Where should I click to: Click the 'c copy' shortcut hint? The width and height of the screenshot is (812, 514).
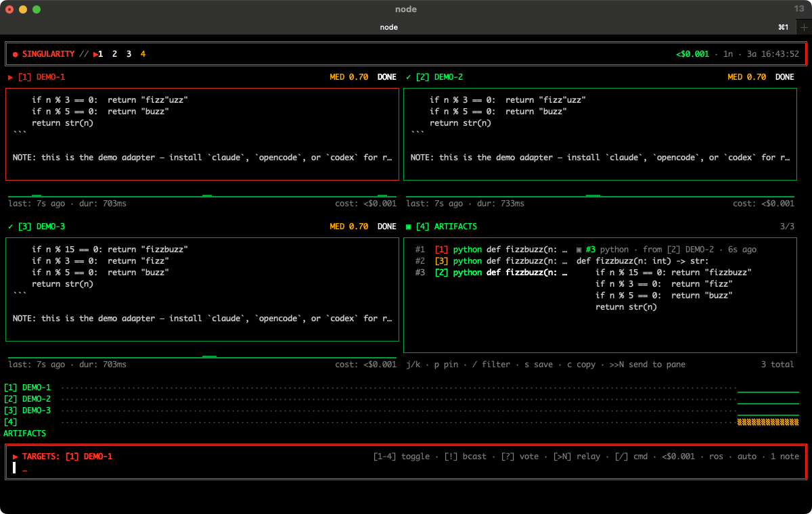[x=581, y=365]
